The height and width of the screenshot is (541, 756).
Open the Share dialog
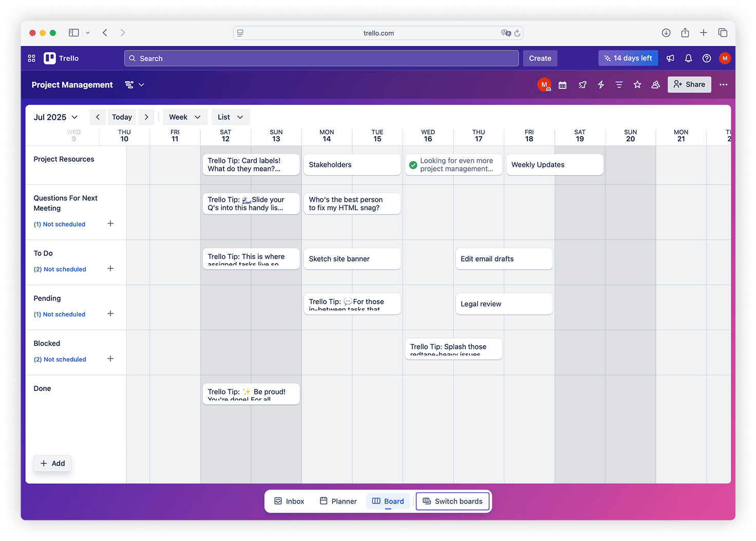(689, 84)
